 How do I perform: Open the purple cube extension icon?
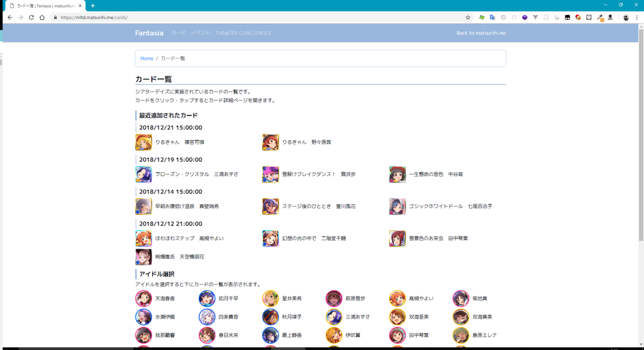525,18
